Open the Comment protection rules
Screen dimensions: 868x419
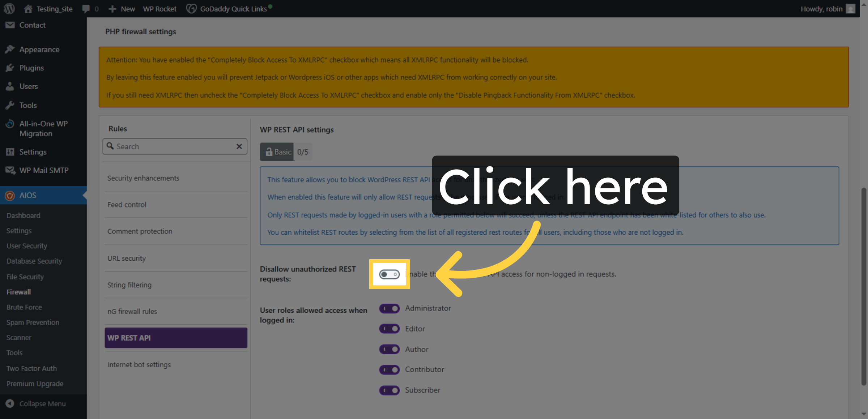(140, 231)
